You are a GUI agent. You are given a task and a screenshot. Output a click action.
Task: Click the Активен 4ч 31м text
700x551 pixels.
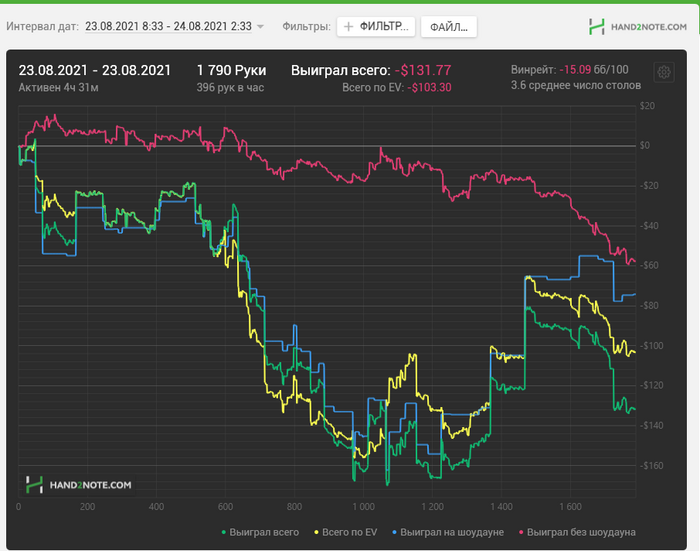click(x=58, y=88)
